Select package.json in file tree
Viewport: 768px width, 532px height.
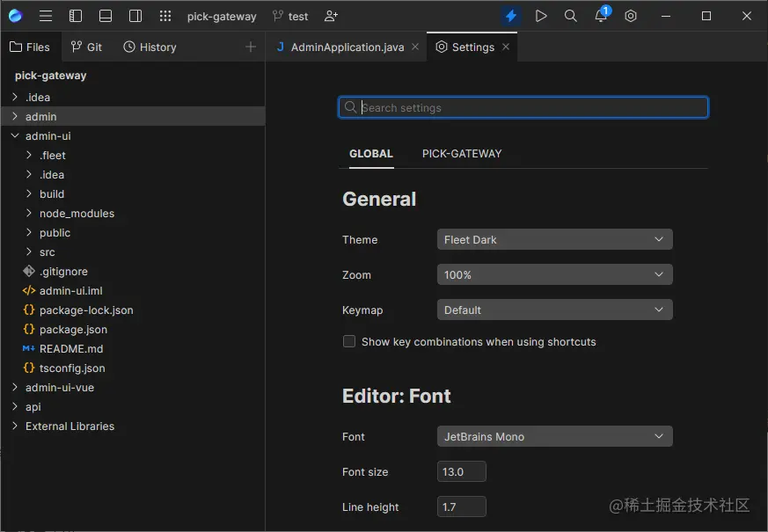74,330
